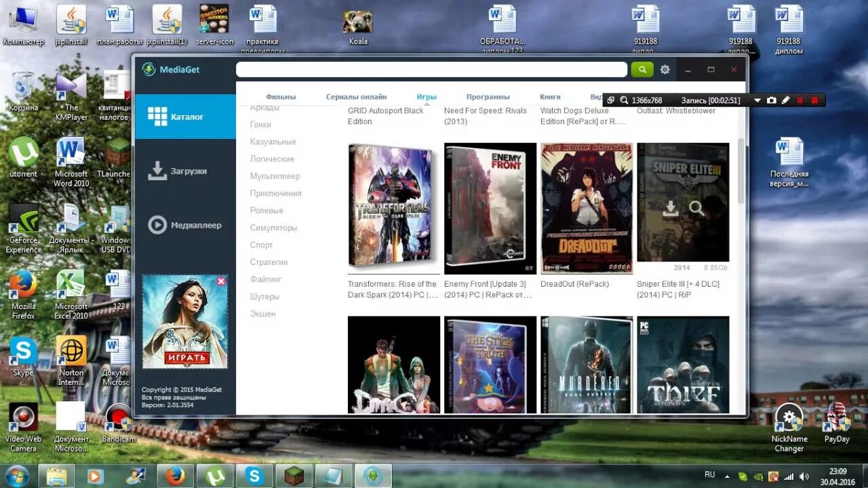
Task: Select the Norton Internet desktop icon
Action: tap(71, 361)
